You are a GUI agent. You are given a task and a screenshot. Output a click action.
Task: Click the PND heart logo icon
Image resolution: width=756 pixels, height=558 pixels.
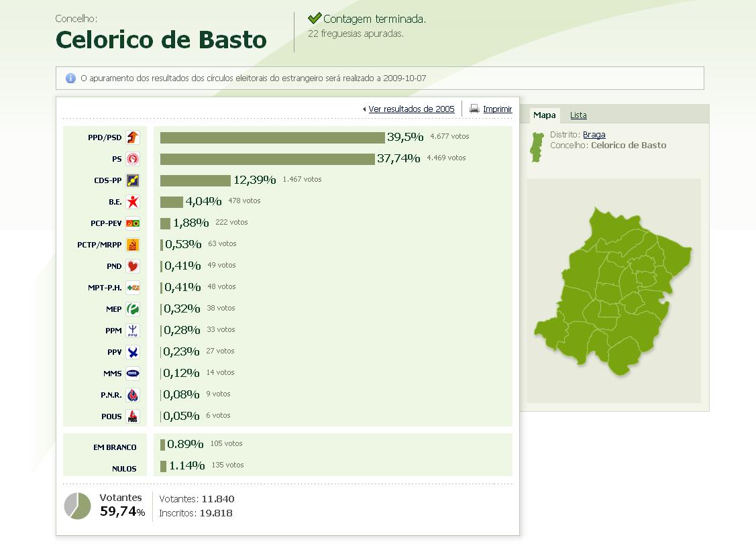coord(133,266)
